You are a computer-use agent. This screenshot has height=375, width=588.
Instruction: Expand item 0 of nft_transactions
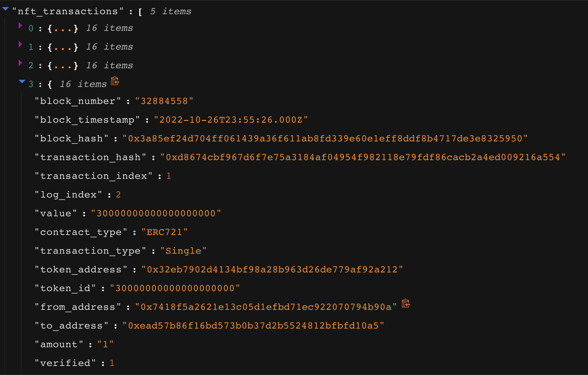[x=20, y=26]
